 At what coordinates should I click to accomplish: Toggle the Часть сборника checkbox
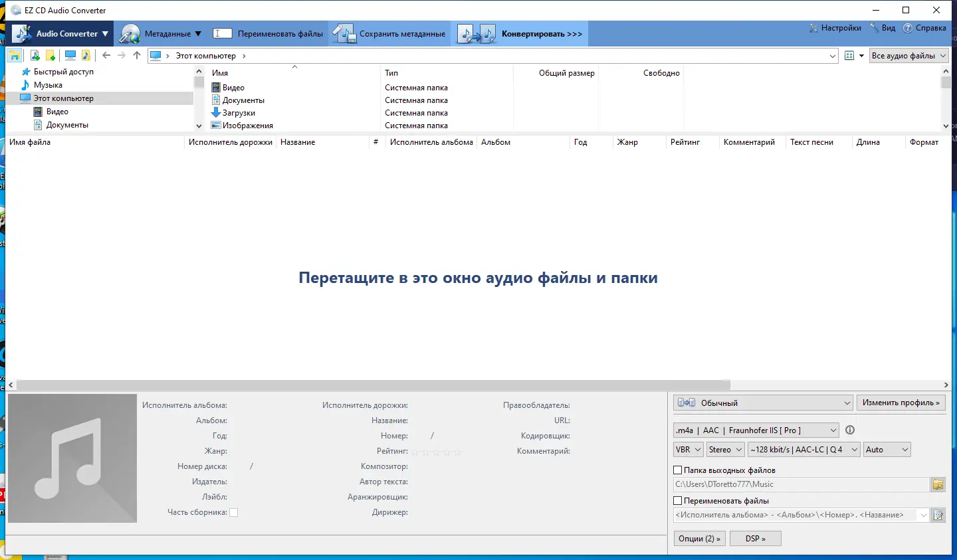click(233, 512)
